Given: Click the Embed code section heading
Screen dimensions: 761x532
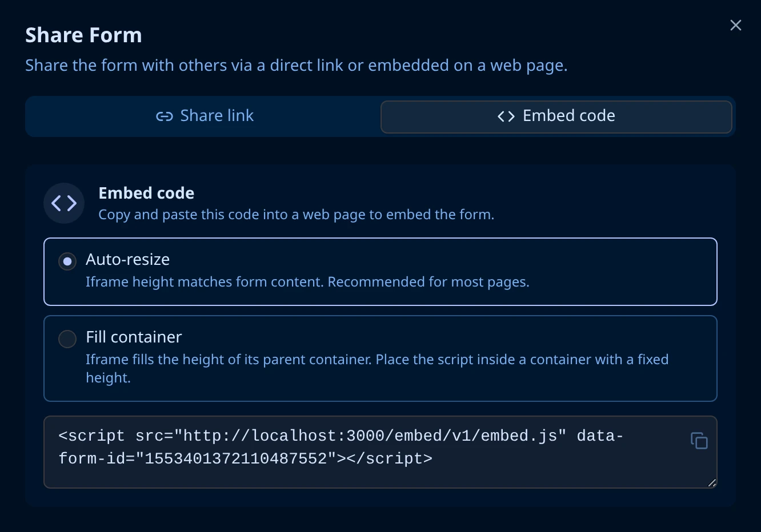Looking at the screenshot, I should point(146,193).
